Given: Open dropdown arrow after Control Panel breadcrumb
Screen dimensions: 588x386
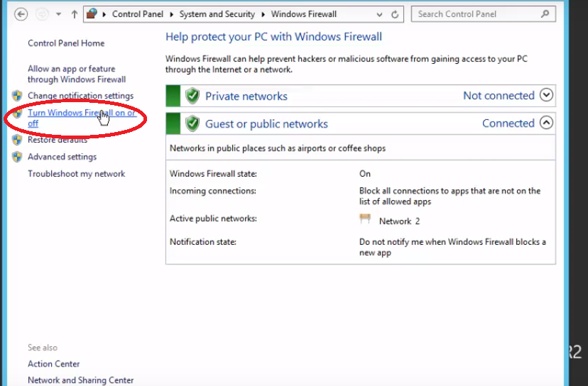Looking at the screenshot, I should 172,15.
